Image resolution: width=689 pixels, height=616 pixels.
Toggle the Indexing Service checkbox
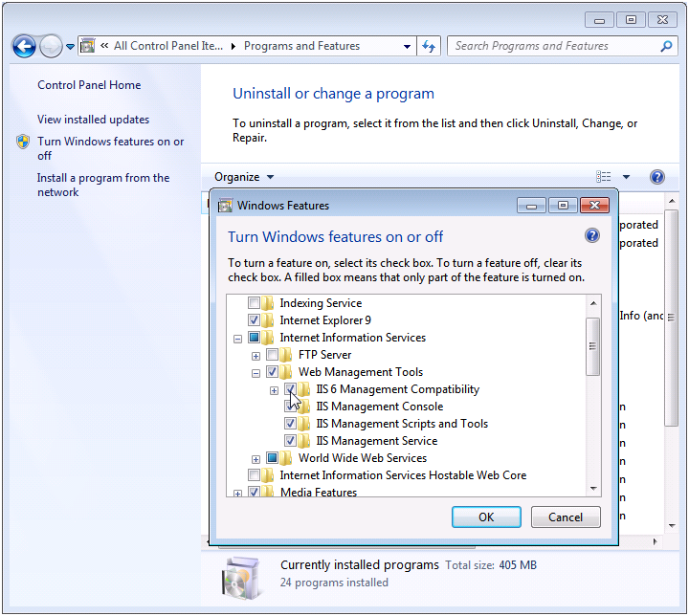(254, 303)
